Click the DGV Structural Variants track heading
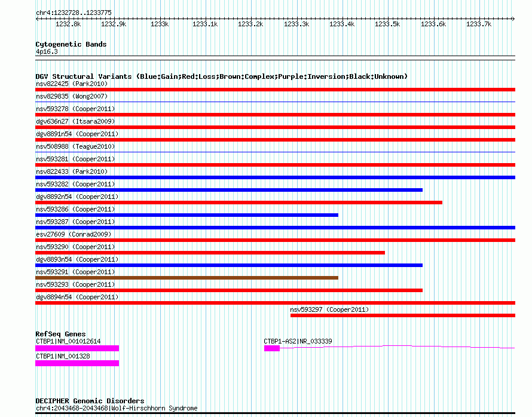532x417 pixels. [x=221, y=76]
